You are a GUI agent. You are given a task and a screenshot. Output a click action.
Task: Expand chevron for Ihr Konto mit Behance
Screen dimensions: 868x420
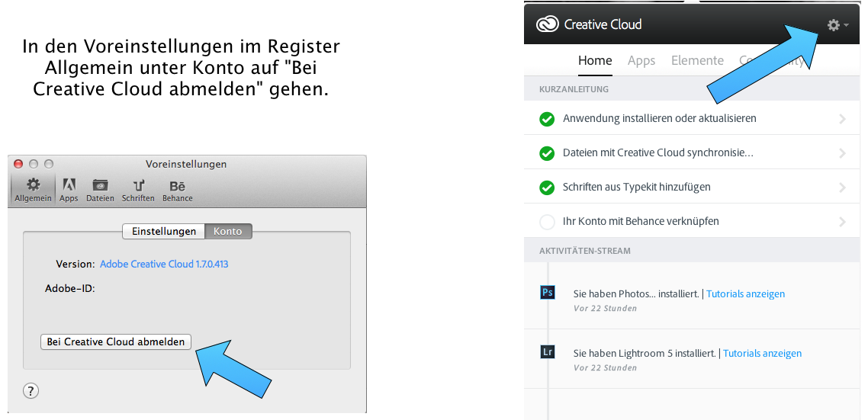(x=843, y=222)
